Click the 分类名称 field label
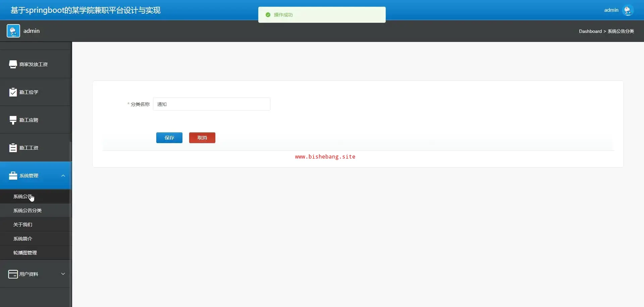The height and width of the screenshot is (307, 644). tap(140, 104)
